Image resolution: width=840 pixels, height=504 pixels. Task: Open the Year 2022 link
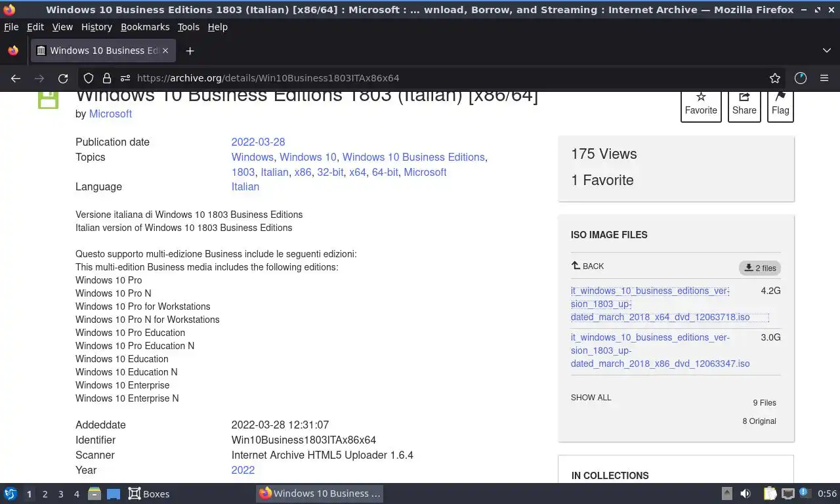point(243,470)
